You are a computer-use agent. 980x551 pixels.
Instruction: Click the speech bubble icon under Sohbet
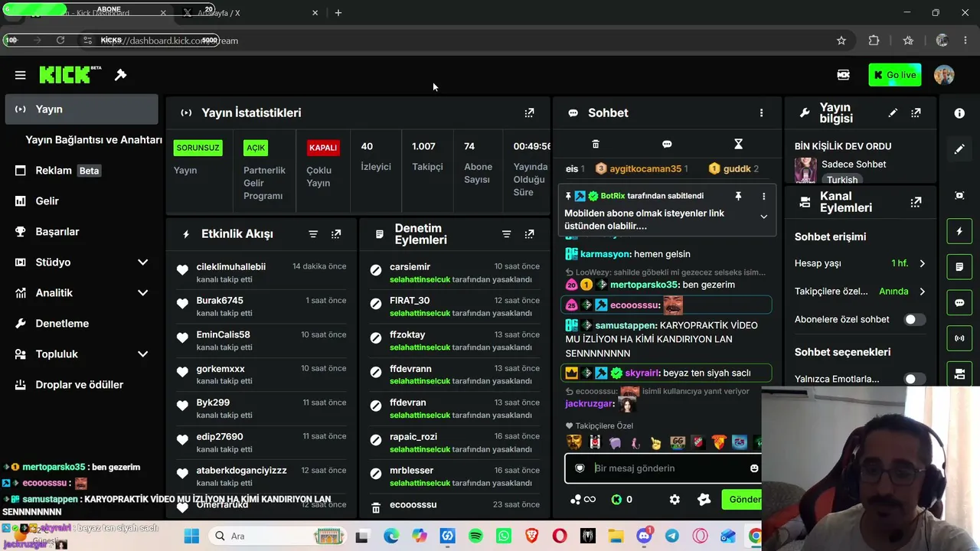667,144
